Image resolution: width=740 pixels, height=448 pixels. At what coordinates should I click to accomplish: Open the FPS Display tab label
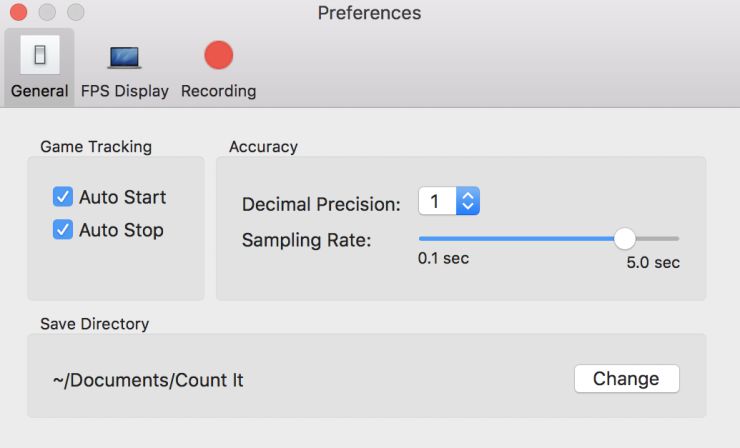[125, 91]
